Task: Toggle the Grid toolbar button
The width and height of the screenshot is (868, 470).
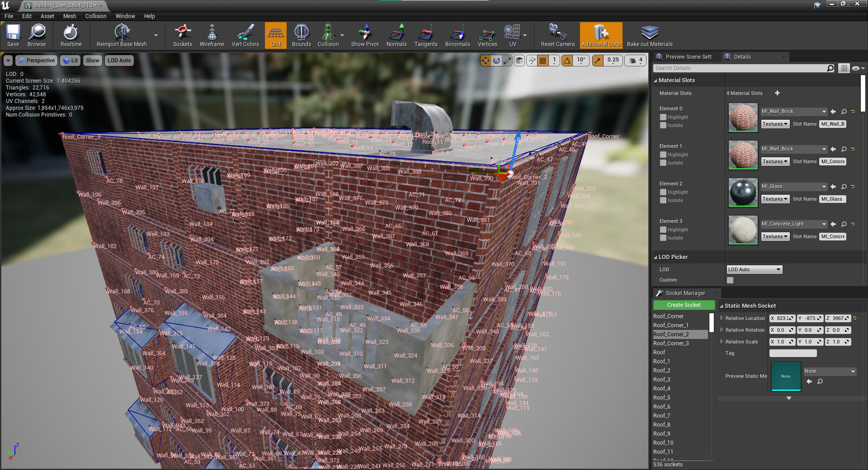Action: coord(276,36)
